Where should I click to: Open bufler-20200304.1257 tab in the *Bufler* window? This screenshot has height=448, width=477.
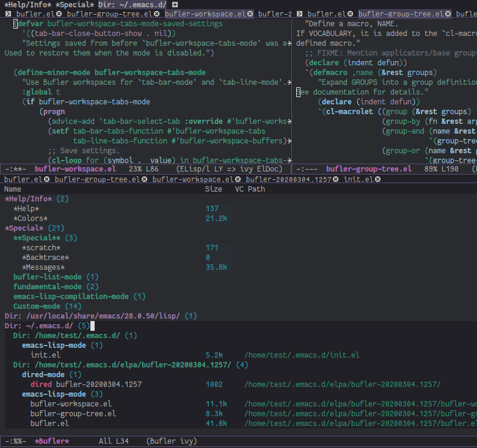tap(288, 179)
